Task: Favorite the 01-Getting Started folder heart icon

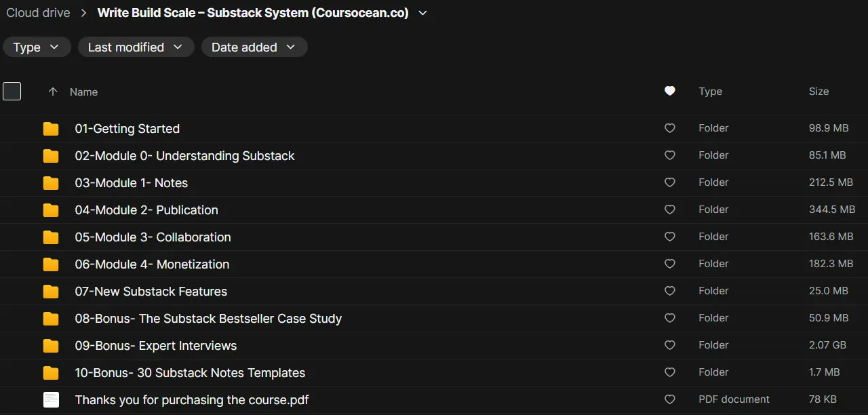Action: tap(670, 128)
